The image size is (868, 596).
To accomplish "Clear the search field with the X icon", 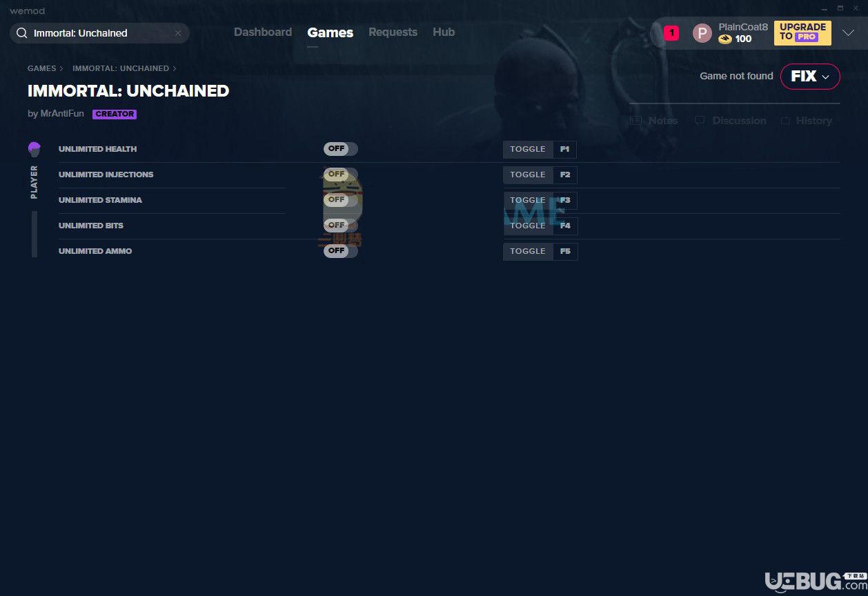I will click(x=178, y=33).
